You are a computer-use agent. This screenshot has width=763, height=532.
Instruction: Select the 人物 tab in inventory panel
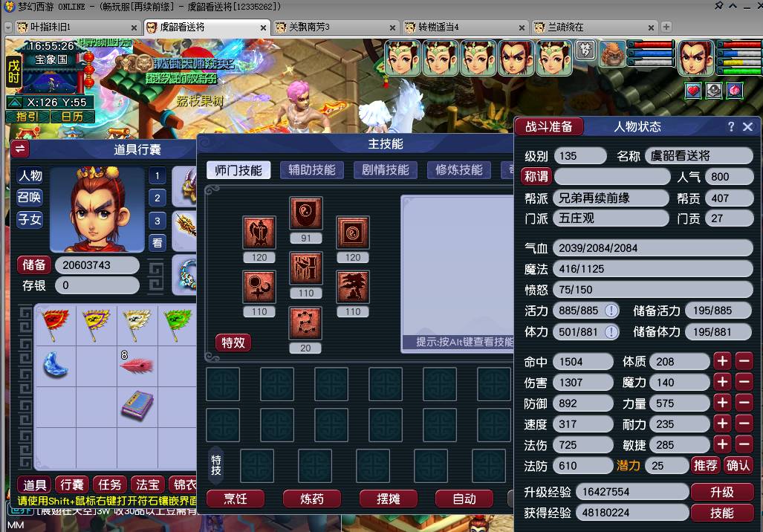(x=30, y=175)
